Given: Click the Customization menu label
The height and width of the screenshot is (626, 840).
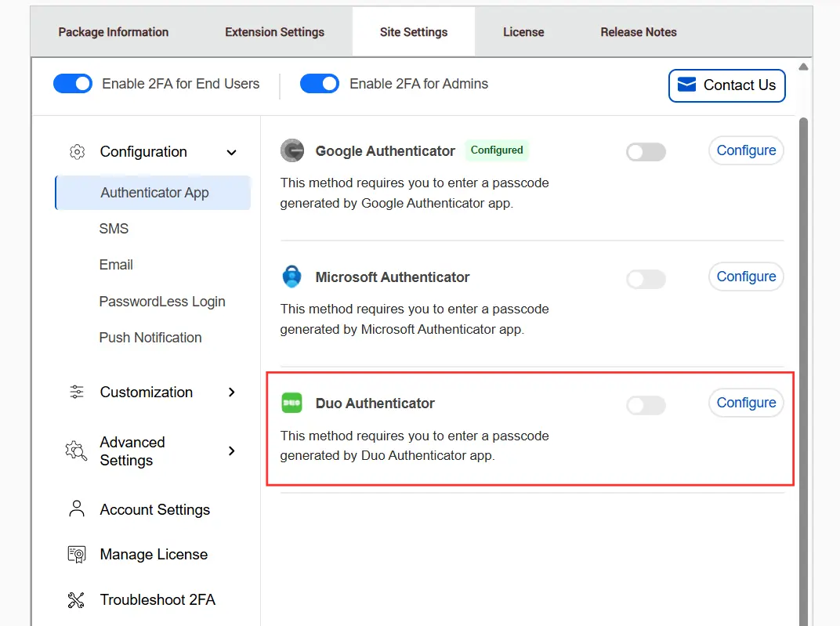Looking at the screenshot, I should (x=147, y=393).
